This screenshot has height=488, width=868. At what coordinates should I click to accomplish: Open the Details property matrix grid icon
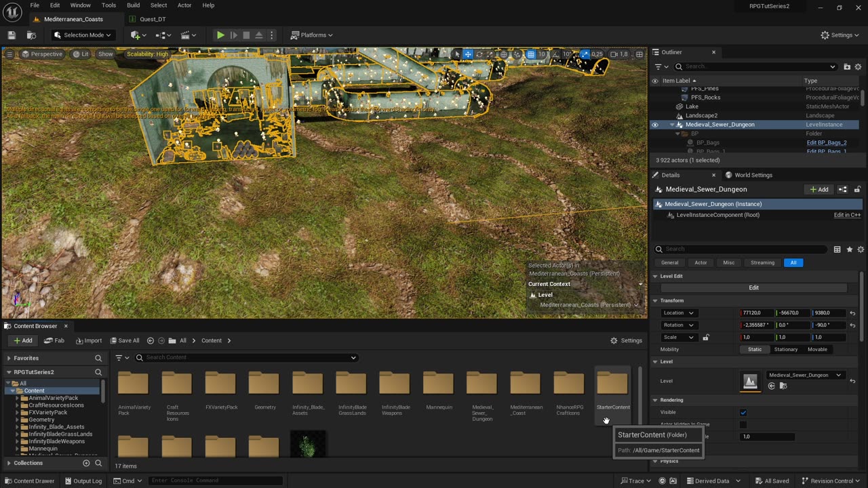click(837, 249)
